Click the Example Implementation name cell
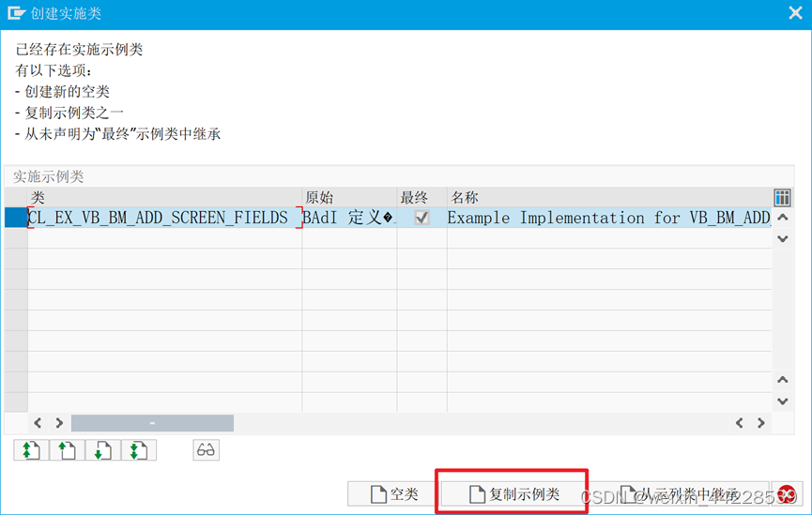Screen dimensions: 812x515 pos(609,218)
